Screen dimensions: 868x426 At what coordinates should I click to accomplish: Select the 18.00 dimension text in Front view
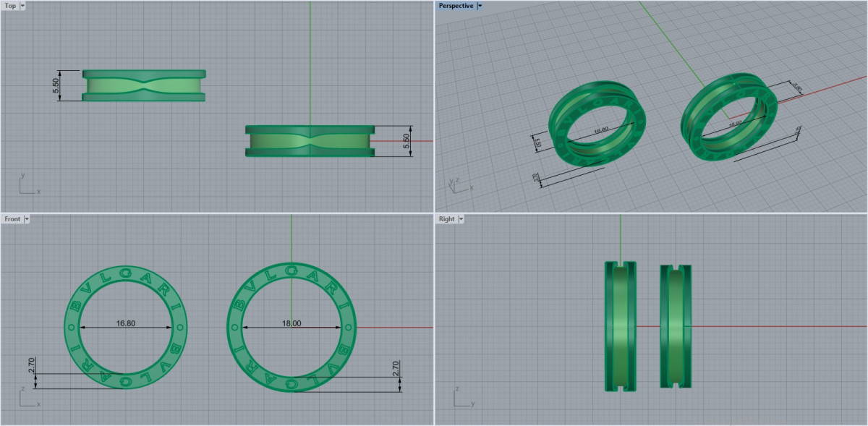pyautogui.click(x=292, y=323)
